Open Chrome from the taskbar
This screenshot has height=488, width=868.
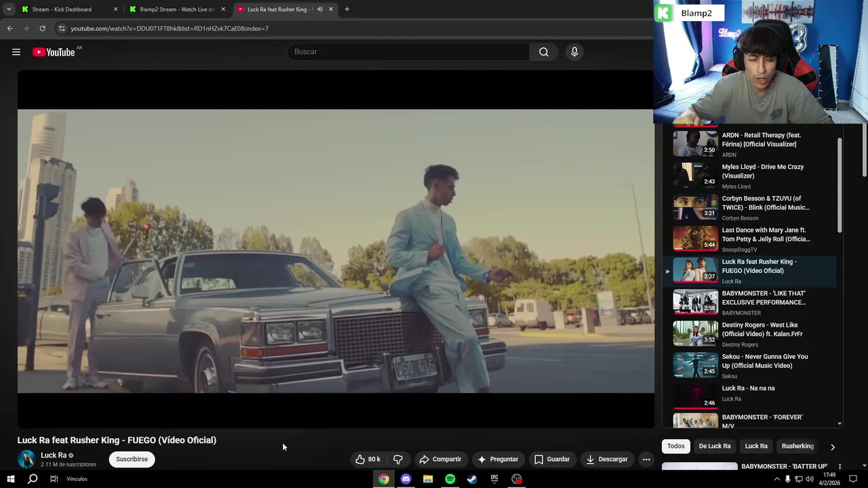pos(384,479)
